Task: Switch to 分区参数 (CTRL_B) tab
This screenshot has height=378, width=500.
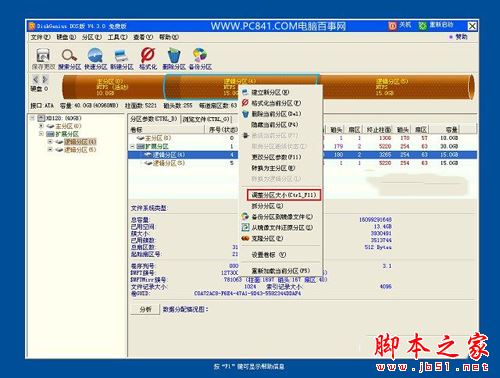Action: 153,119
